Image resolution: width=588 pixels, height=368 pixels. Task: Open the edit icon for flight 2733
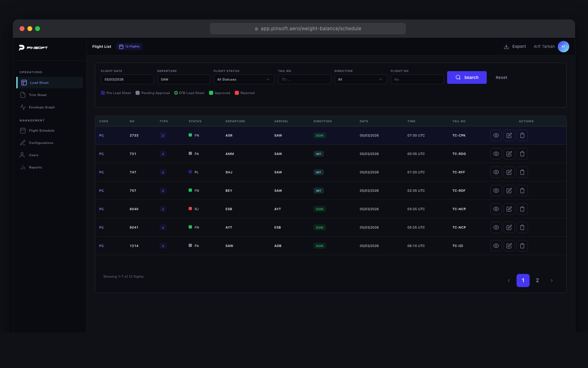pyautogui.click(x=509, y=135)
